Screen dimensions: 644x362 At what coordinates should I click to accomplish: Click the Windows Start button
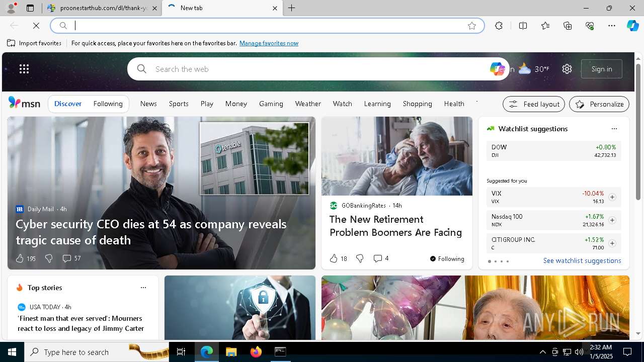pyautogui.click(x=12, y=352)
